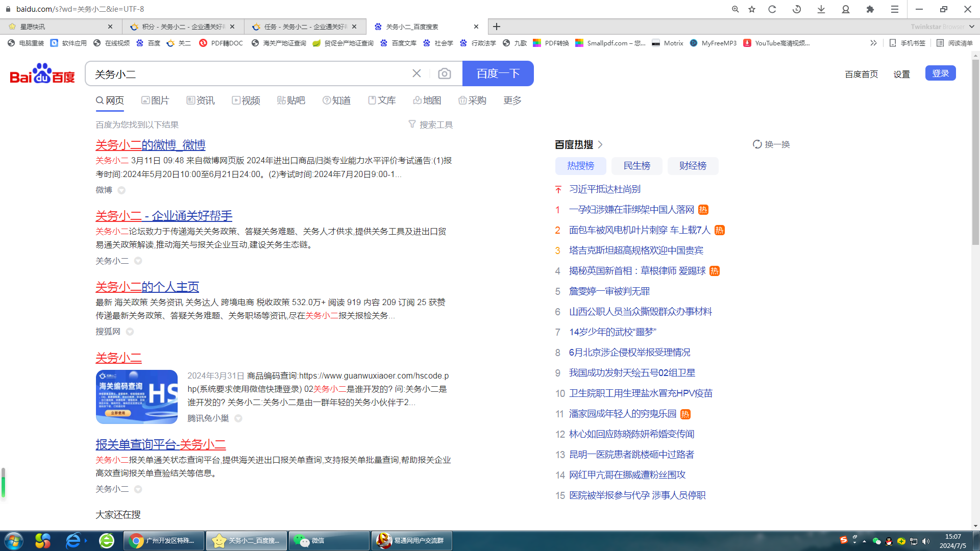The height and width of the screenshot is (551, 980).
Task: Open browser hamburger menu icon
Action: [x=895, y=9]
